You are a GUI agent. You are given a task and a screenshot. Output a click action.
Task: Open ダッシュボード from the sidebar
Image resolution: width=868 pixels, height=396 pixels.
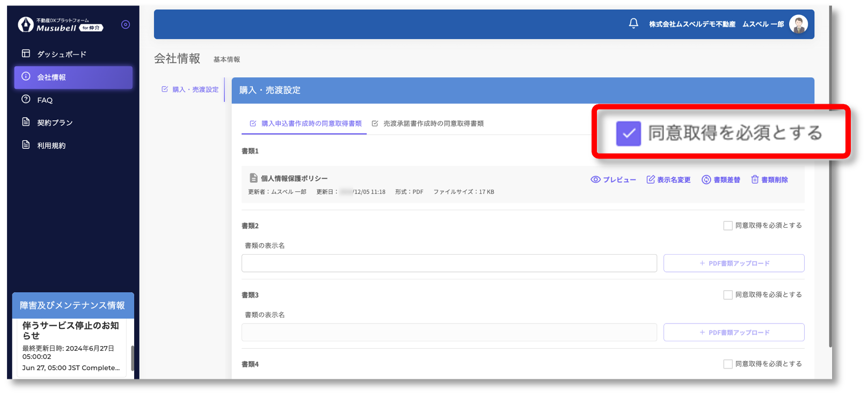pyautogui.click(x=61, y=54)
